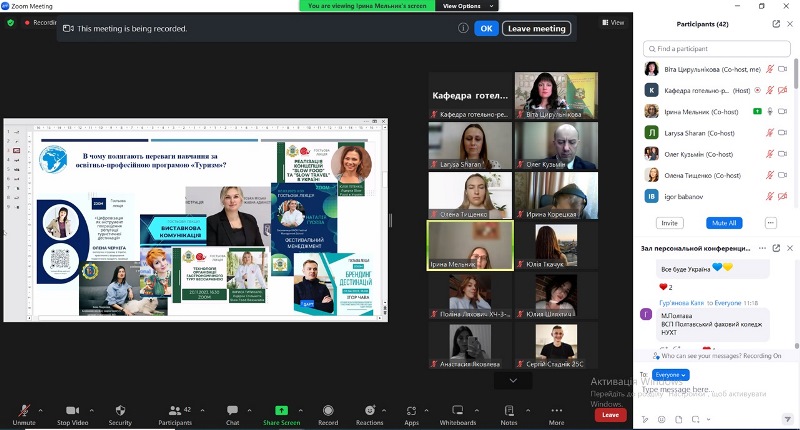Viewport: 800px width, 430px height.
Task: Click the green encryption shield icon
Action: click(x=10, y=22)
